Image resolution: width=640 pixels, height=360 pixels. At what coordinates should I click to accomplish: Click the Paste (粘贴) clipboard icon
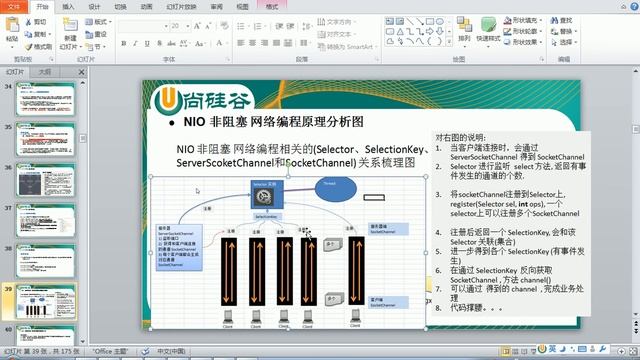(12, 25)
